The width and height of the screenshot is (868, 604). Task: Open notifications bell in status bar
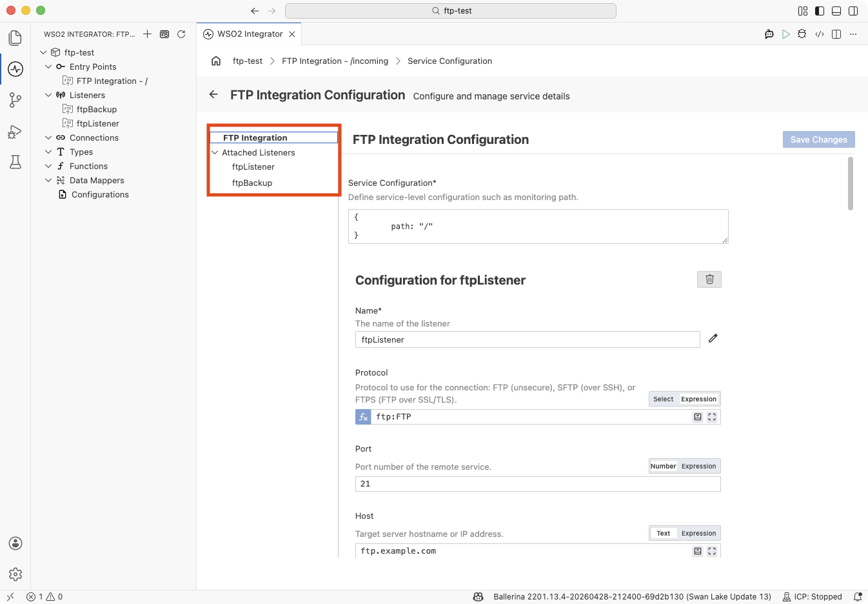[858, 597]
